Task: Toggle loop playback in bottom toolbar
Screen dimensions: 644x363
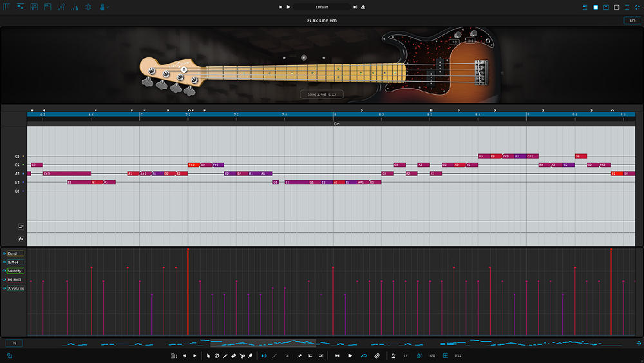Action: pos(364,356)
